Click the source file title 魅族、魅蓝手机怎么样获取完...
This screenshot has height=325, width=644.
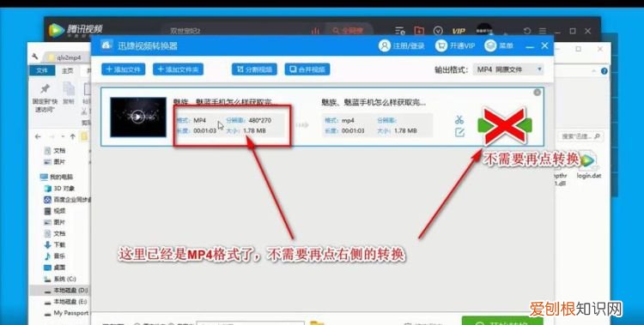pyautogui.click(x=227, y=102)
